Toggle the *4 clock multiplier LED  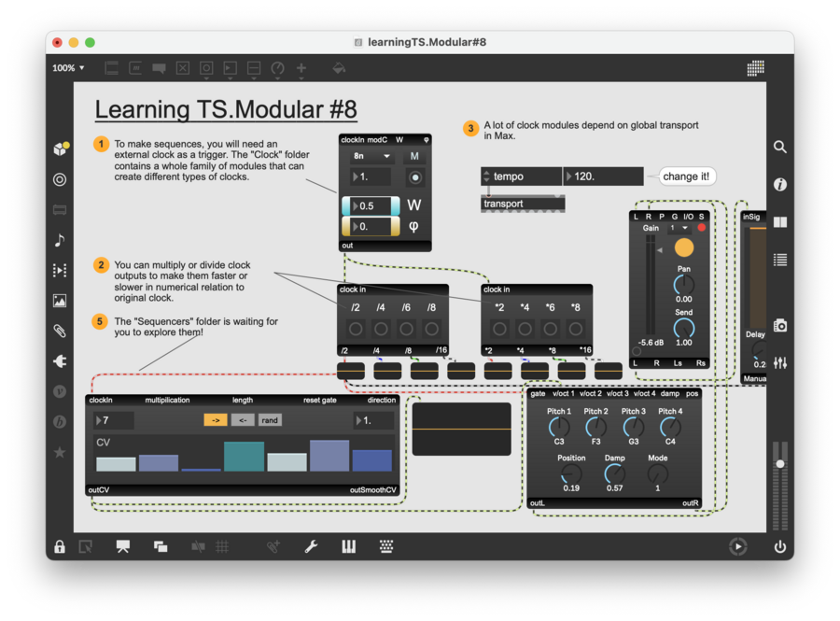tap(525, 329)
